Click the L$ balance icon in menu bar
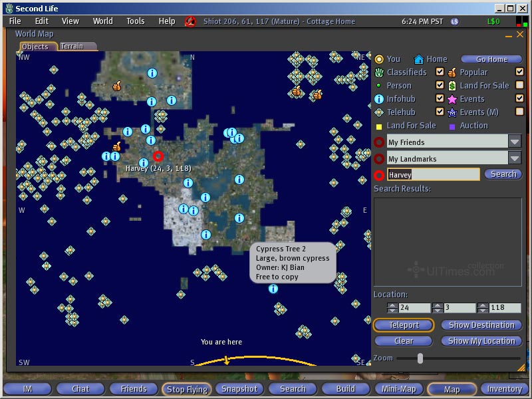Screen dimensions: 532x399 pos(455,21)
